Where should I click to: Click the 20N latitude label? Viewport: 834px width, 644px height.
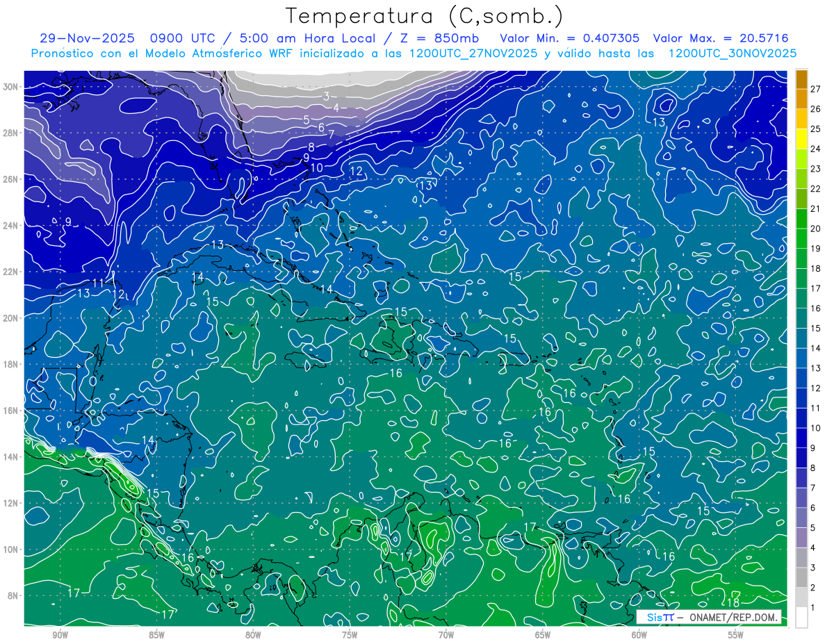12,318
